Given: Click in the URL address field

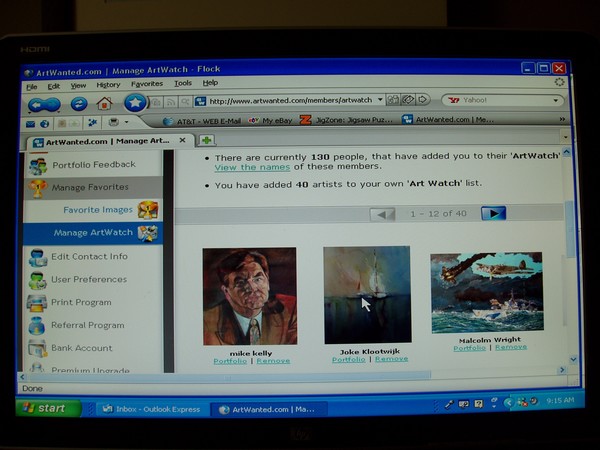Looking at the screenshot, I should coord(291,100).
